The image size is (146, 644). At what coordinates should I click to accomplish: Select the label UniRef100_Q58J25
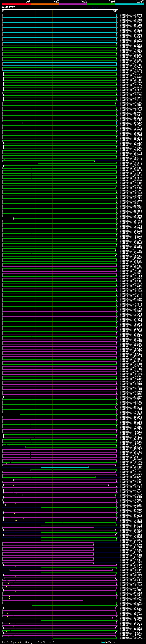(131, 161)
